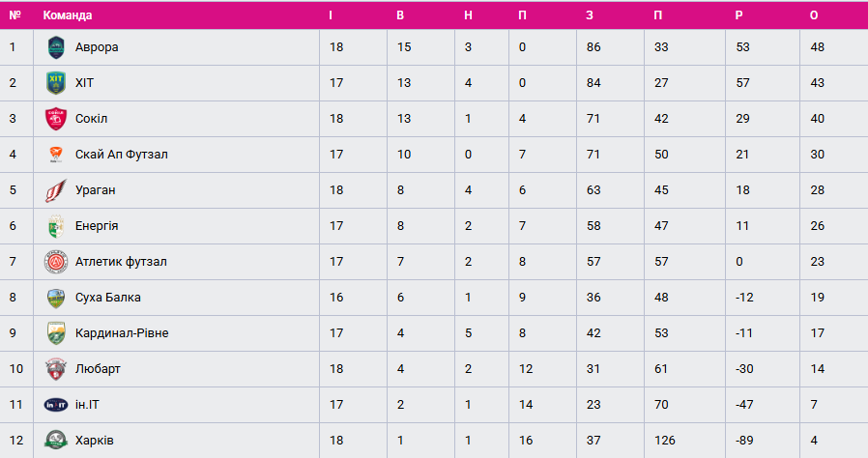Screen dimensions: 868x458
Task: Click the З goals scored header
Action: click(590, 15)
